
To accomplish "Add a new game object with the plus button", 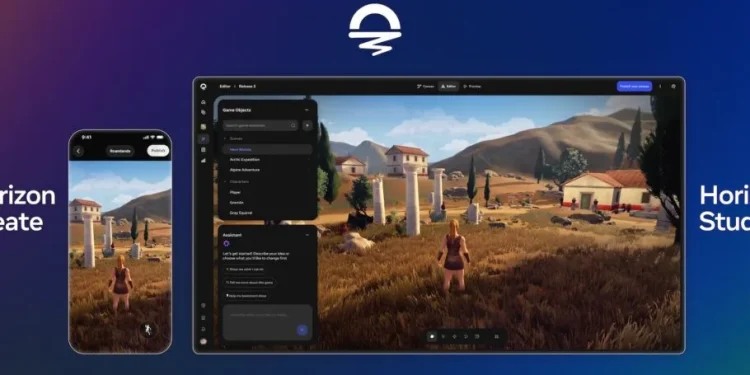I will (307, 125).
